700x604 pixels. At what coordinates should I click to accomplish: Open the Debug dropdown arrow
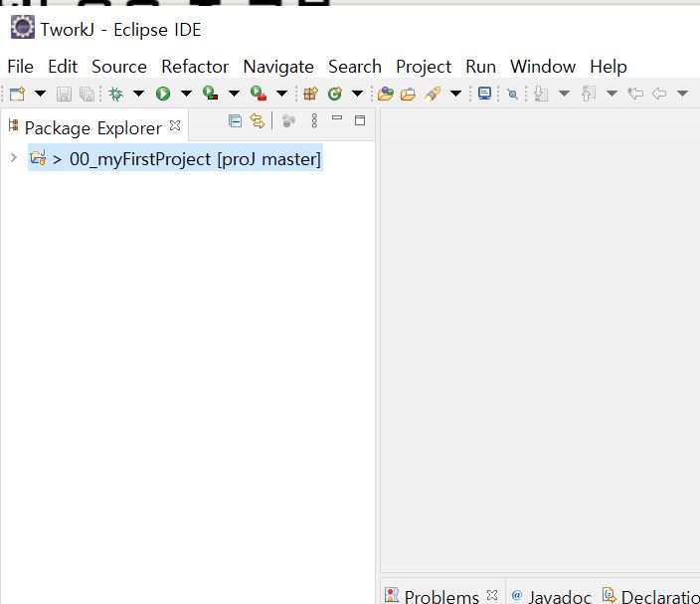[139, 94]
